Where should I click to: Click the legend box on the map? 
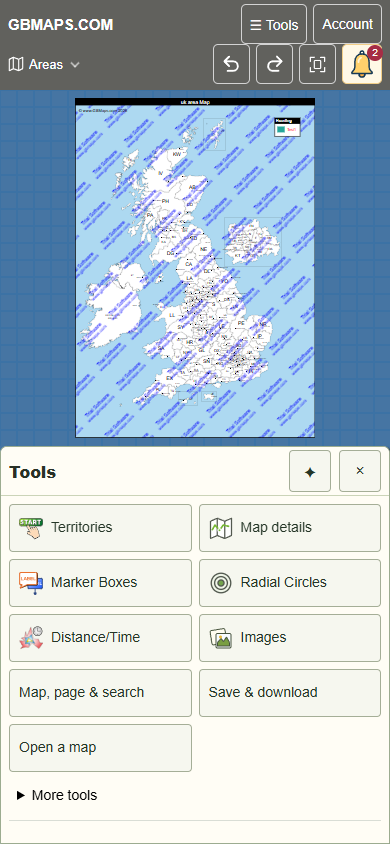pos(287,127)
